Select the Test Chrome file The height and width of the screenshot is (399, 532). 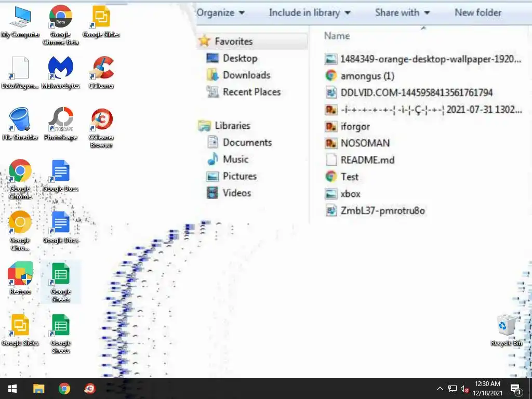(342, 177)
